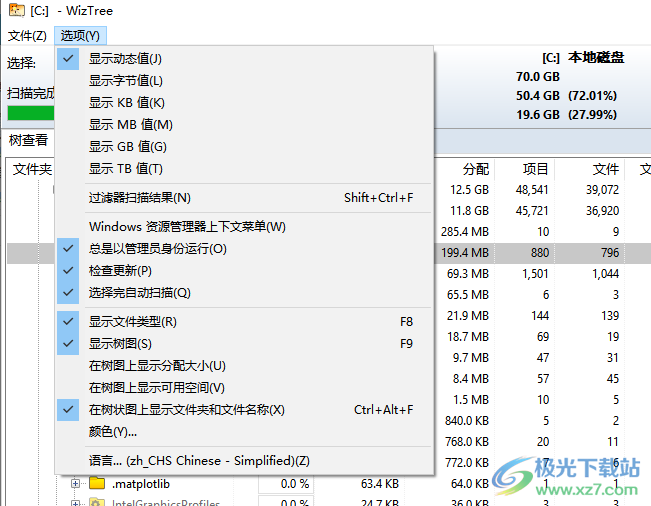Toggle 检查更新(P) option

245,271
